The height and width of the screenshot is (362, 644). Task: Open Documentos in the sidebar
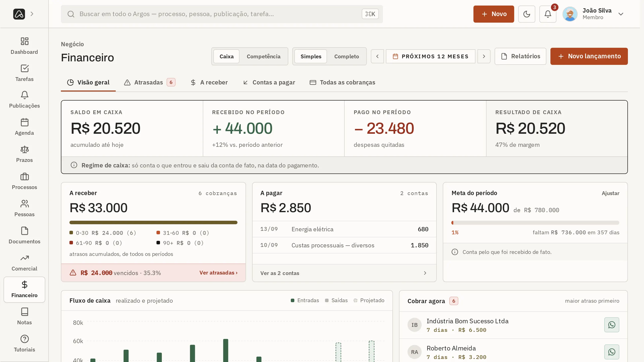[24, 236]
